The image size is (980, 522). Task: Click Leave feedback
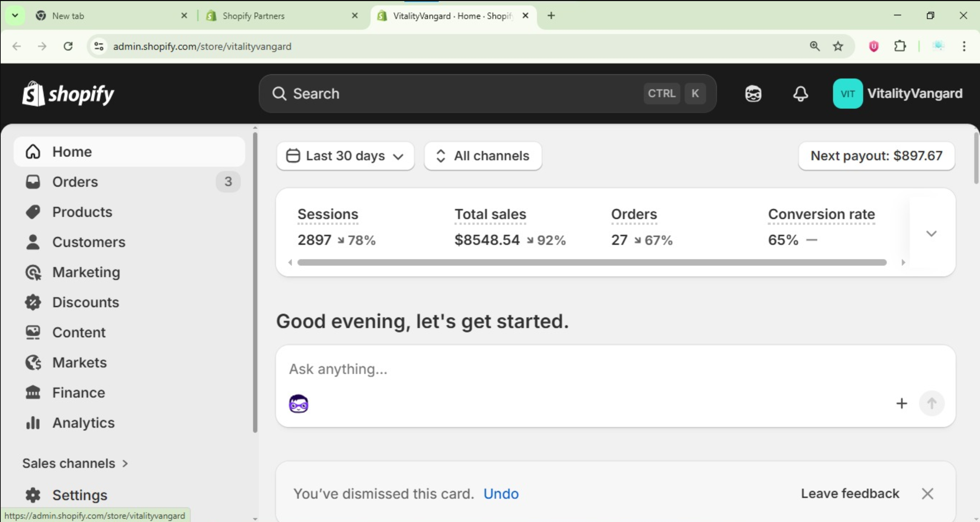coord(850,493)
